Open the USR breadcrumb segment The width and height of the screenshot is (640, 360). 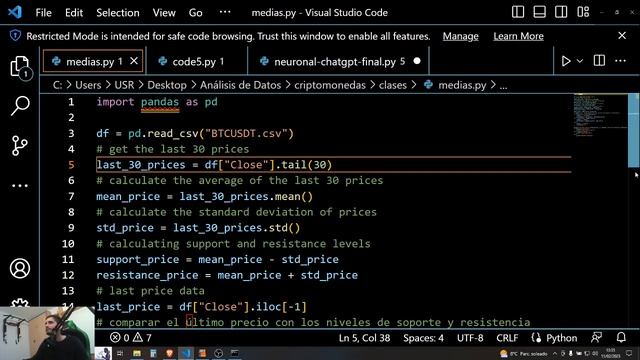tap(124, 85)
